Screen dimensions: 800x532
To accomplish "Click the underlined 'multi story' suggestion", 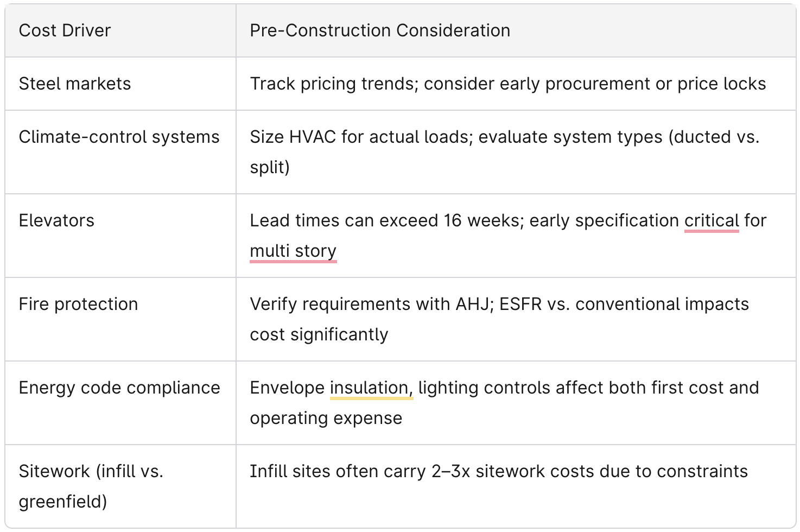I will tap(293, 251).
